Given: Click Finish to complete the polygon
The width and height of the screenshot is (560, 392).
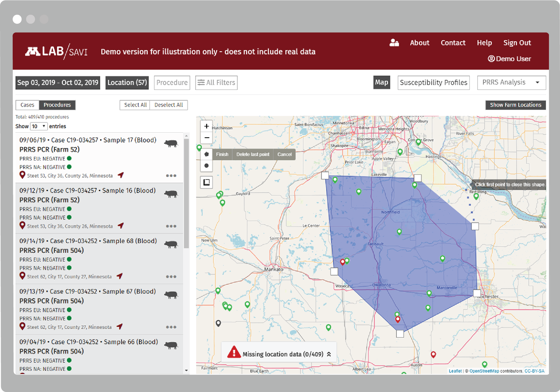Looking at the screenshot, I should tap(222, 154).
